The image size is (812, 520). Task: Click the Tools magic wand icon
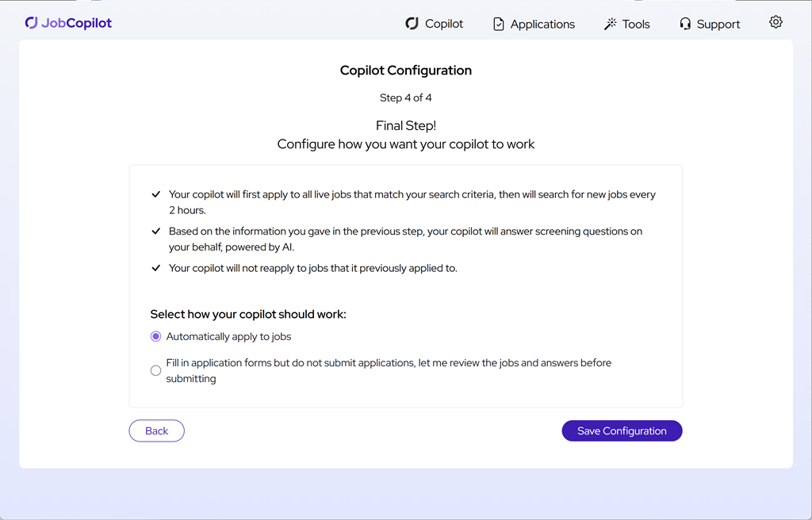click(610, 25)
